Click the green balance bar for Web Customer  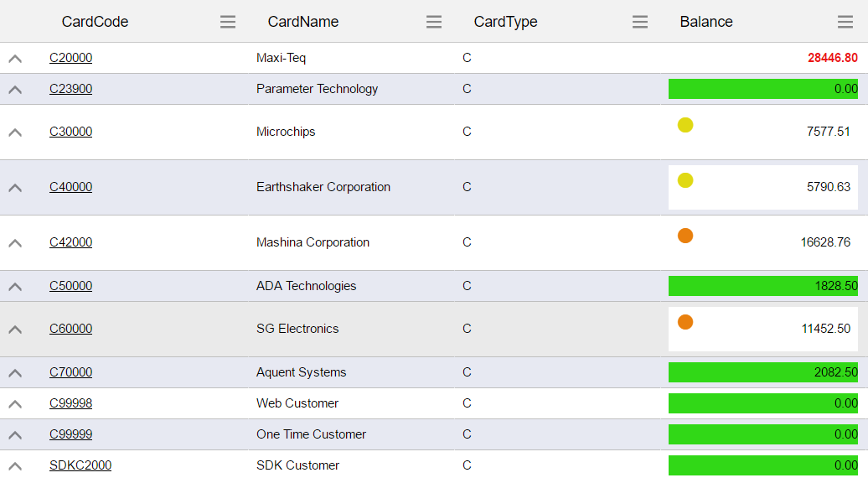tap(763, 403)
